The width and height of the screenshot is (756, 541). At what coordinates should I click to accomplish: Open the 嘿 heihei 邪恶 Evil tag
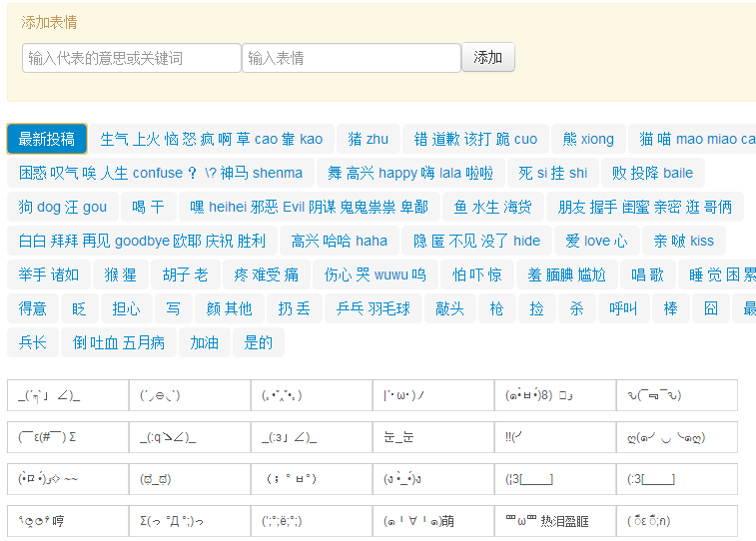point(309,207)
